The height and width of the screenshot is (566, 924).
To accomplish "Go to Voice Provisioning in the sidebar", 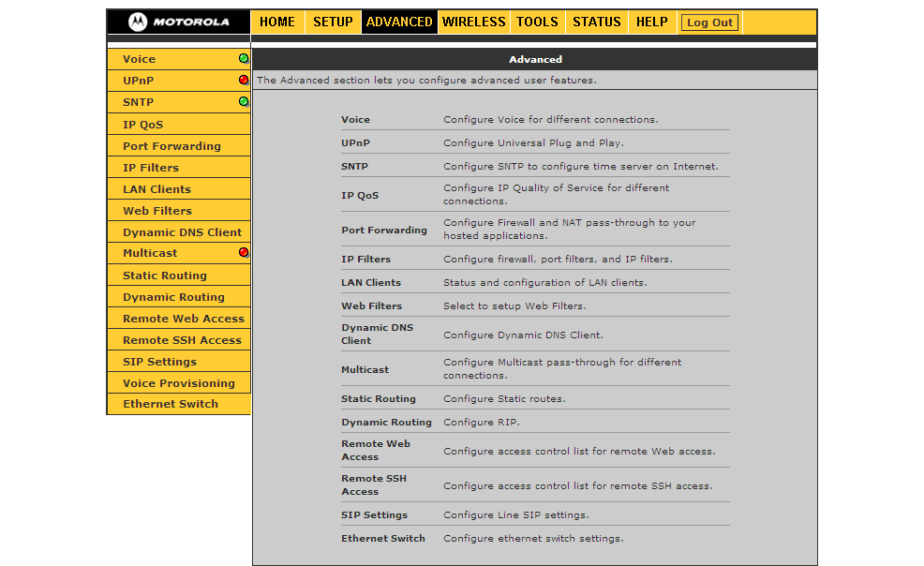I will pos(179,383).
